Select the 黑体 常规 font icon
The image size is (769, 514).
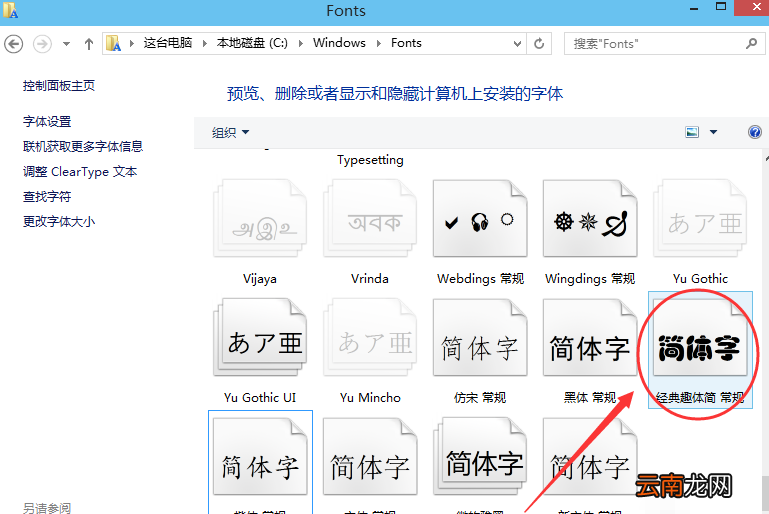pos(590,338)
